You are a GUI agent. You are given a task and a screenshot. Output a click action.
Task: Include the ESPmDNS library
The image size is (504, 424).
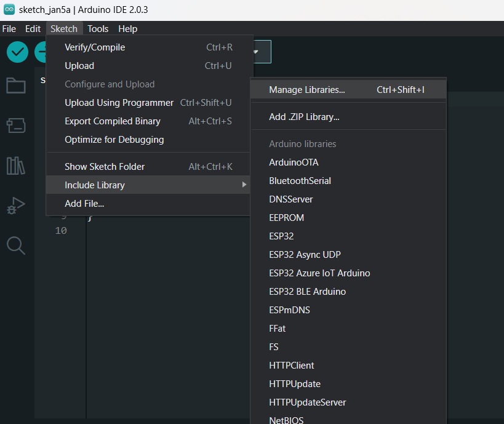[x=348, y=310]
